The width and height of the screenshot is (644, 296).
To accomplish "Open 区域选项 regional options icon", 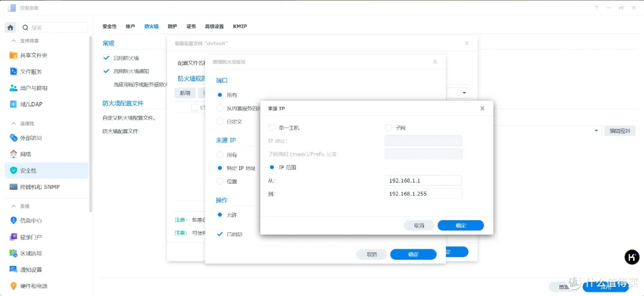I will pos(13,253).
